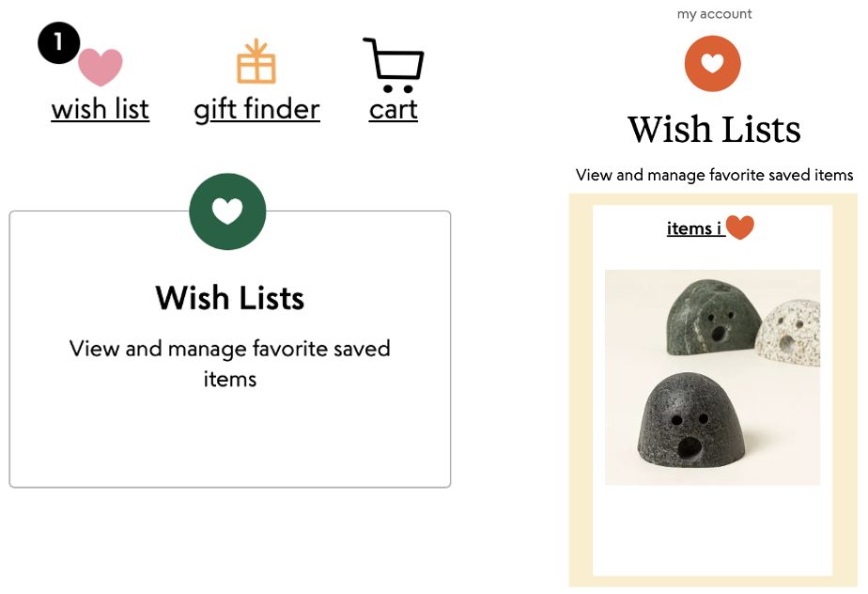
Task: Click the heart inside the green circle badge
Action: [x=227, y=211]
